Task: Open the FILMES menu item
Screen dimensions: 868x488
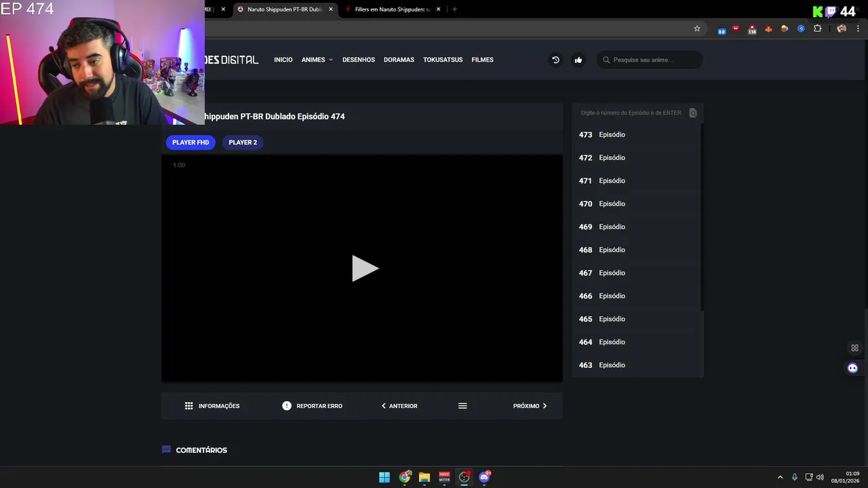Action: [x=482, y=60]
